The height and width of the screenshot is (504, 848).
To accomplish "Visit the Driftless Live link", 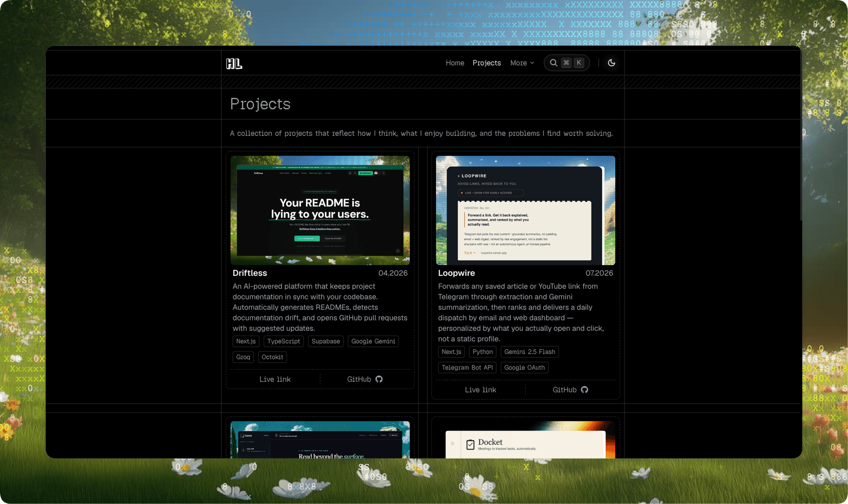I will 275,379.
